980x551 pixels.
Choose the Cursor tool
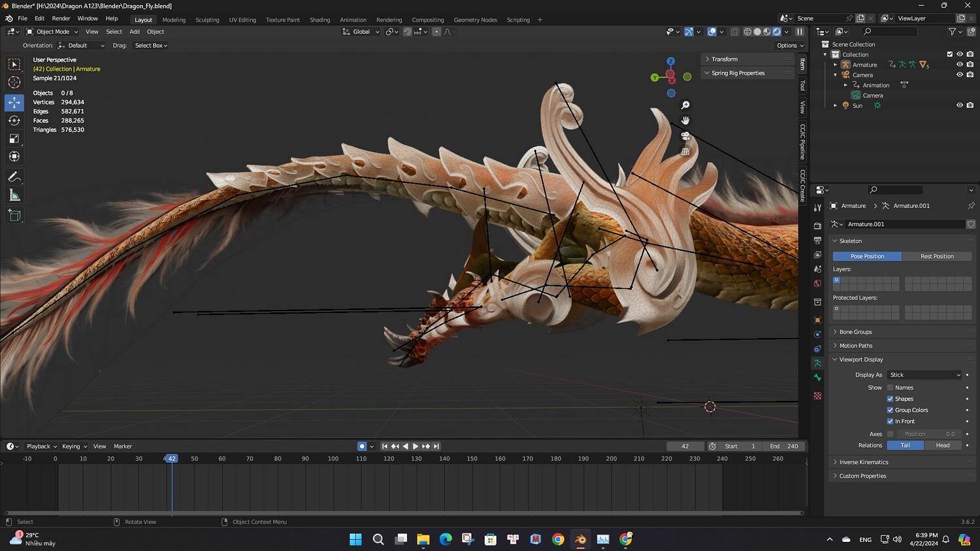coord(14,82)
